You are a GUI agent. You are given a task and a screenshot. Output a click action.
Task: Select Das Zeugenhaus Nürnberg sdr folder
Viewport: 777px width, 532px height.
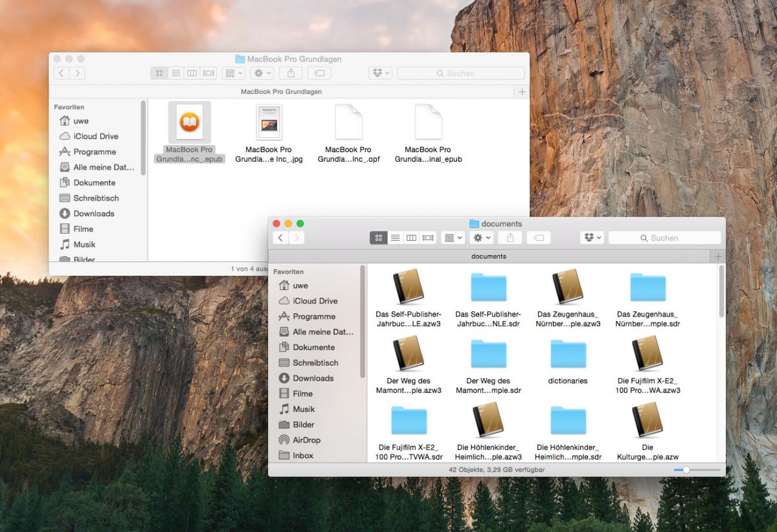point(647,287)
